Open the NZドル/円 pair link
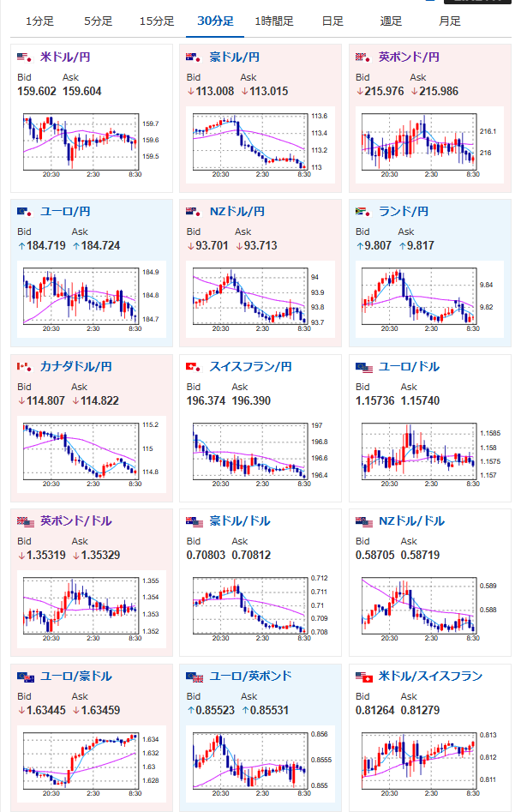This screenshot has width=521, height=812. (237, 211)
